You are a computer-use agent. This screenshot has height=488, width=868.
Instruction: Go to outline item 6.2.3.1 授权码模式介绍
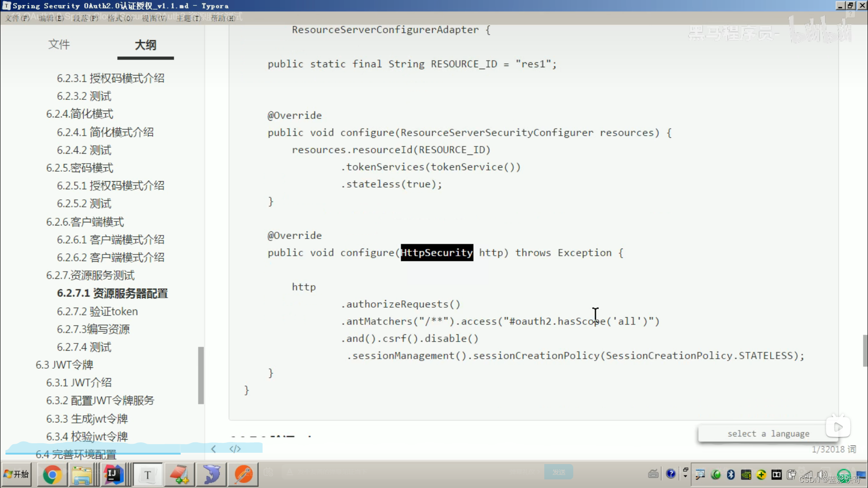111,78
